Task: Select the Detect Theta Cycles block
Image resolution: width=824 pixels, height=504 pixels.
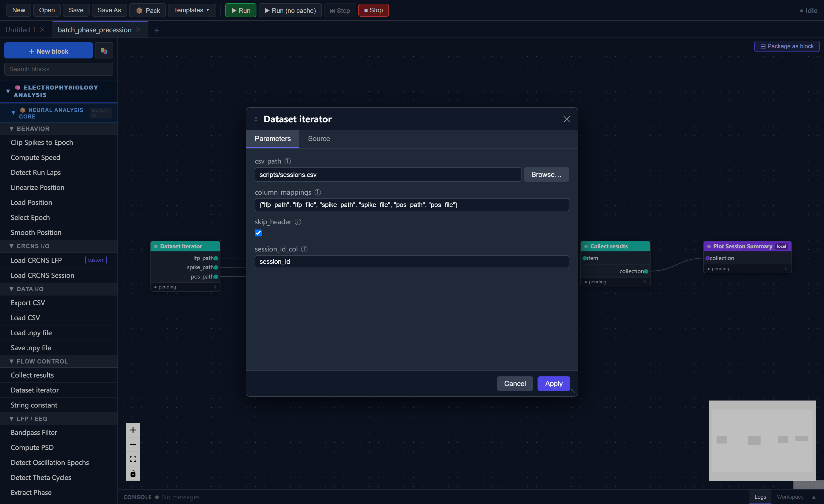Action: click(x=59, y=477)
